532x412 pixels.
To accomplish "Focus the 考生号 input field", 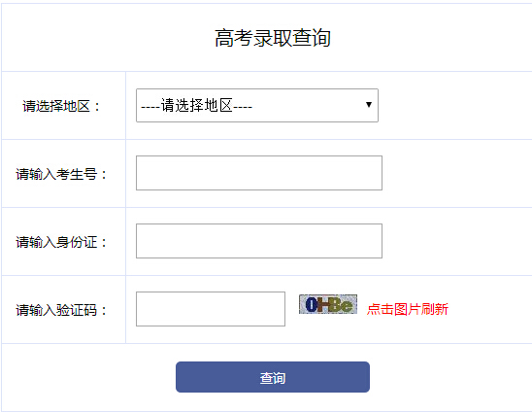I will point(259,173).
